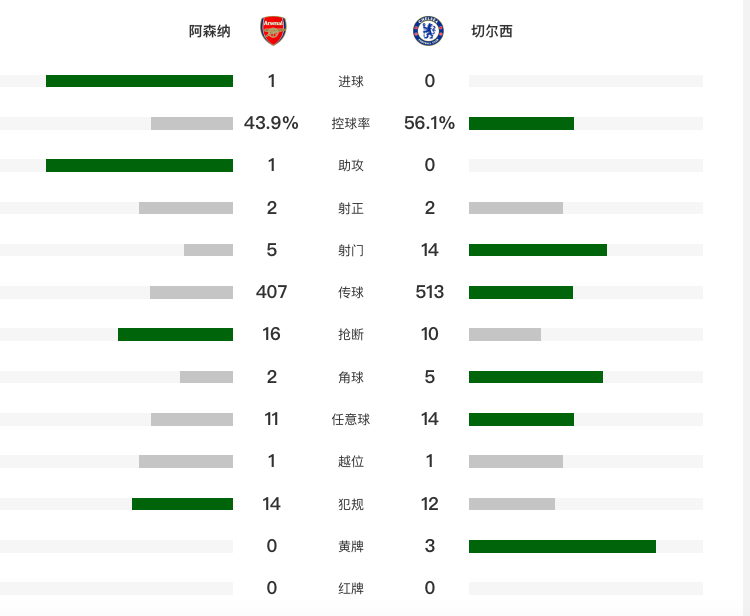750x616 pixels.
Task: Click Chelsea's green 角球 bar
Action: click(x=535, y=377)
